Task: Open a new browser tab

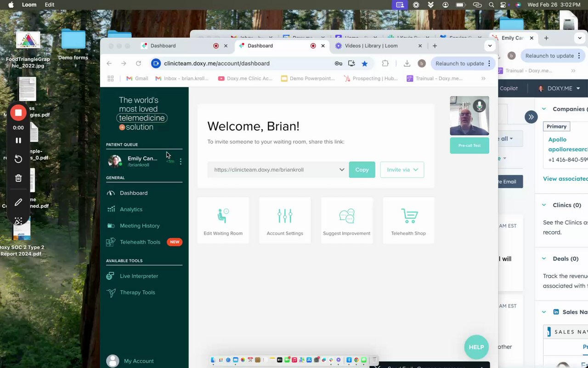Action: pos(435,46)
